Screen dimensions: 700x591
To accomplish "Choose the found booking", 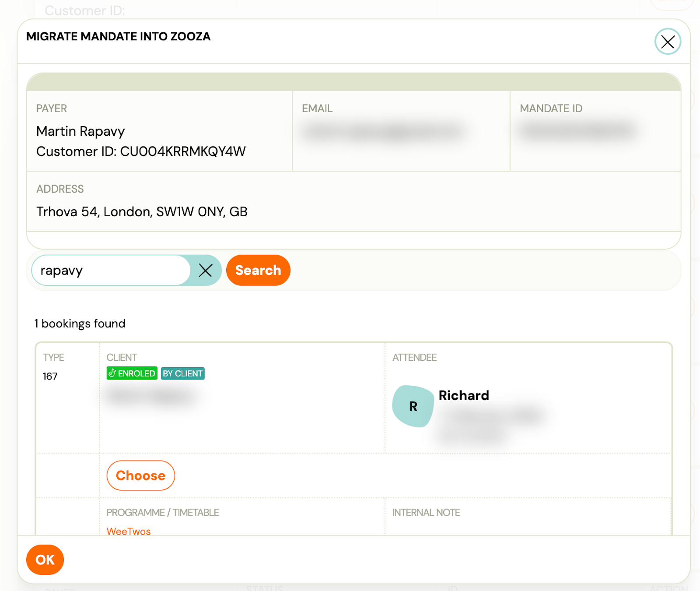I will pos(140,475).
